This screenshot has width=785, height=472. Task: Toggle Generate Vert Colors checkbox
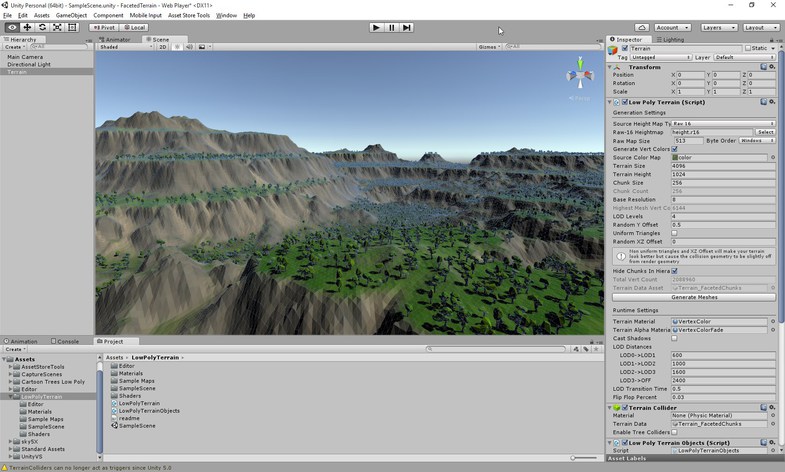tap(674, 149)
